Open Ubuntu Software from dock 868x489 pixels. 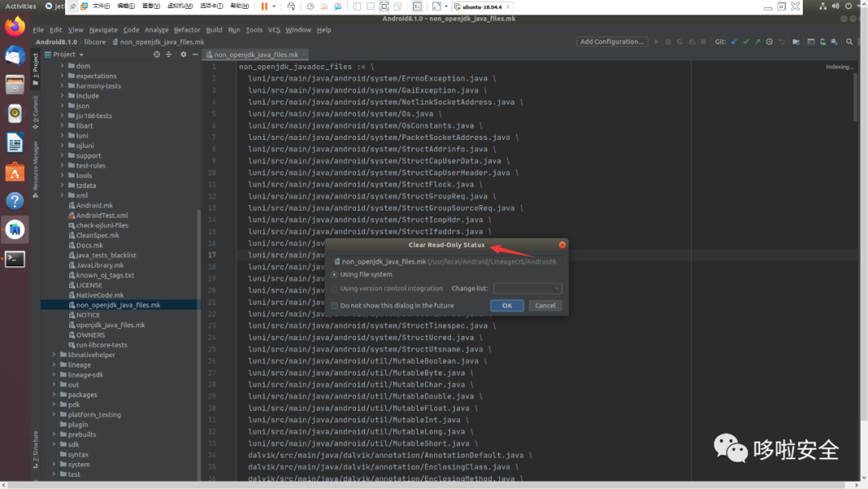point(15,171)
